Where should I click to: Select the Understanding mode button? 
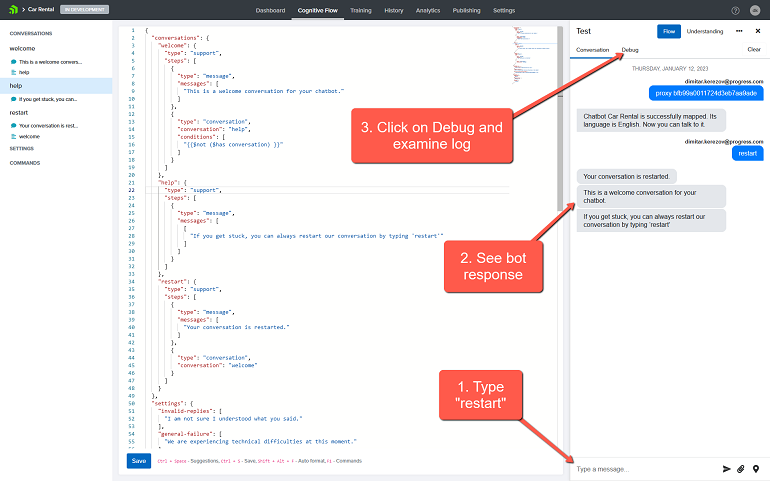[x=705, y=31]
